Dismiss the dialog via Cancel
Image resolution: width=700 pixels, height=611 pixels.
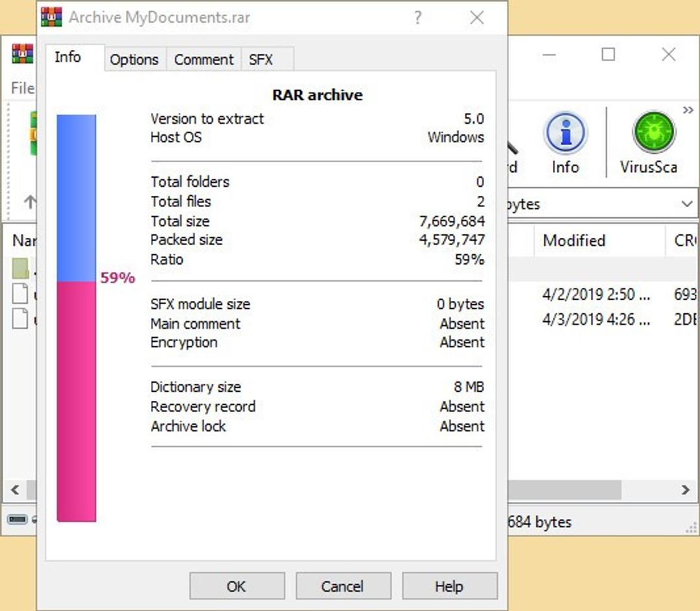343,586
